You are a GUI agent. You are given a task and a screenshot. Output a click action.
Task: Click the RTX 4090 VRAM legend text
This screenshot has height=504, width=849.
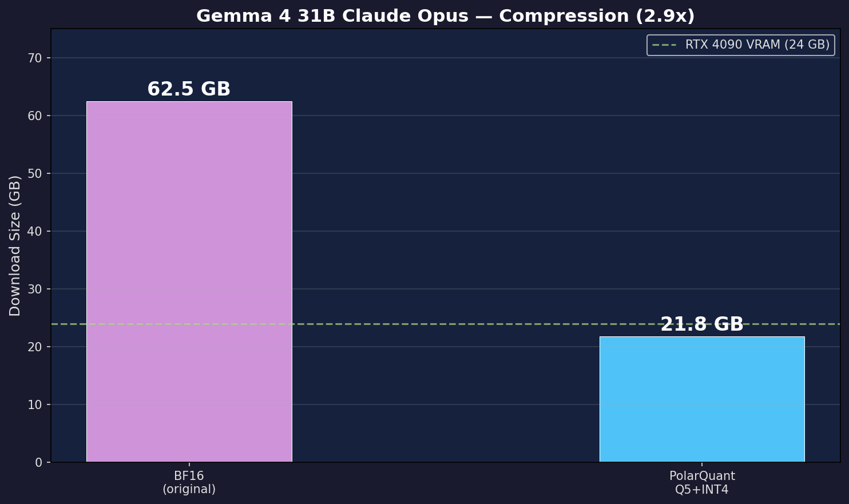pos(757,45)
